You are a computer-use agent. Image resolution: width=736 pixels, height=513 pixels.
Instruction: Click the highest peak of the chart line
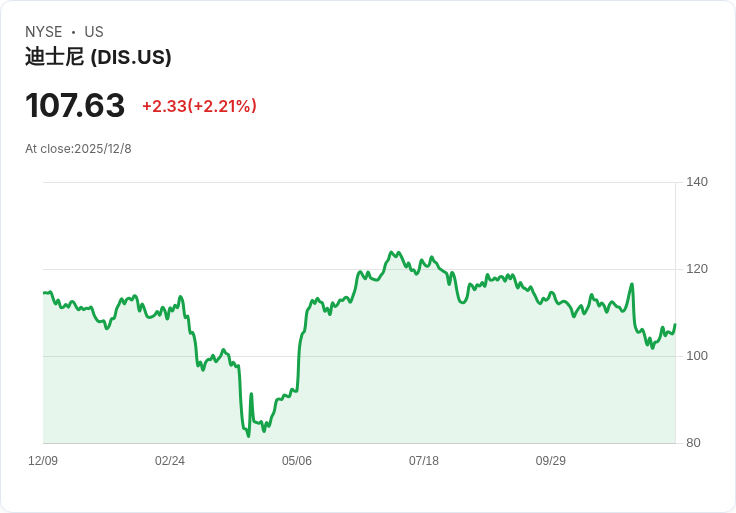[x=391, y=252]
